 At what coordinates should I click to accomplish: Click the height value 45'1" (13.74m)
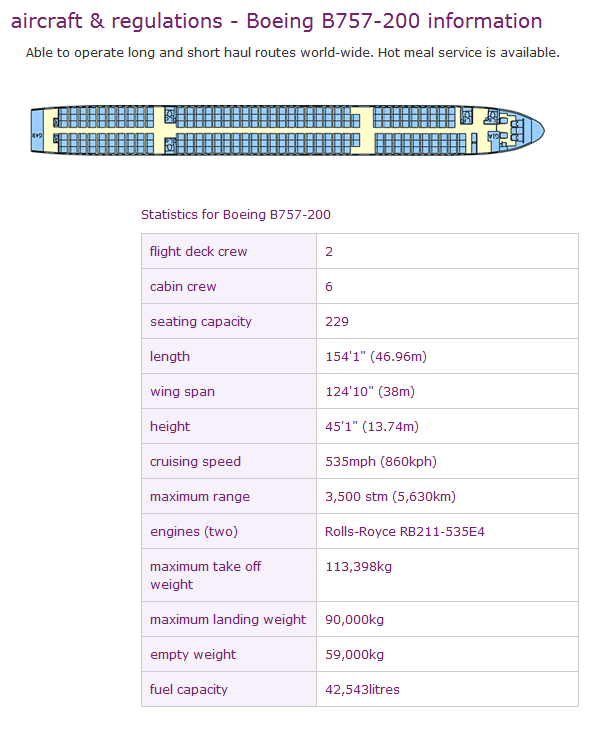coord(372,426)
